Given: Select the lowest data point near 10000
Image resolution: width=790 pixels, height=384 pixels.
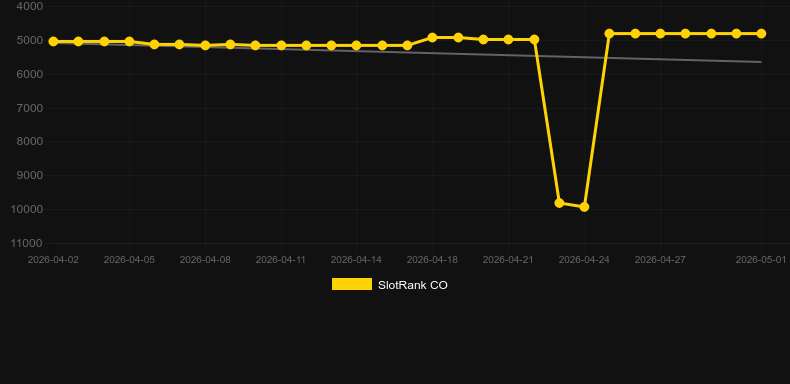Looking at the screenshot, I should point(584,207).
